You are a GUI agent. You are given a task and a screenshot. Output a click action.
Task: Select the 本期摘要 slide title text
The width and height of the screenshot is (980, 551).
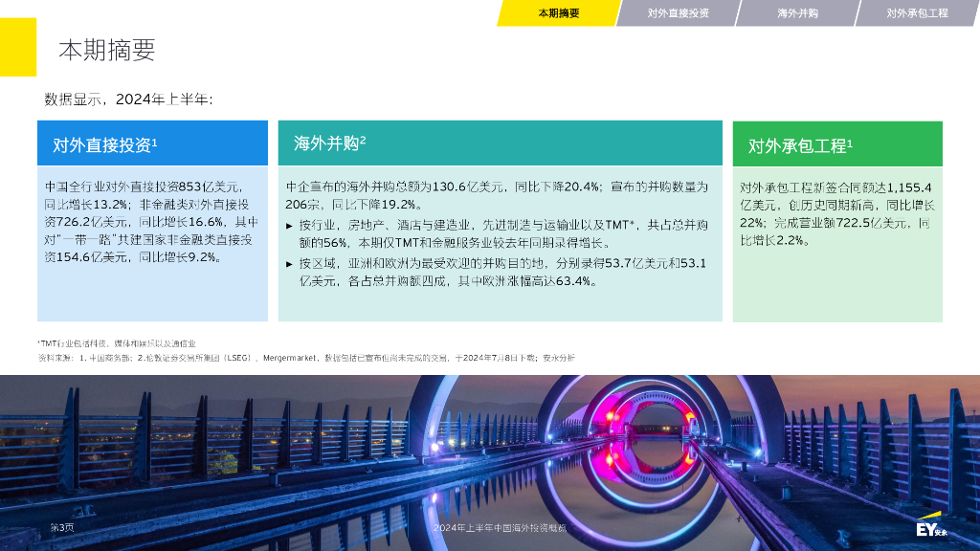pyautogui.click(x=106, y=50)
